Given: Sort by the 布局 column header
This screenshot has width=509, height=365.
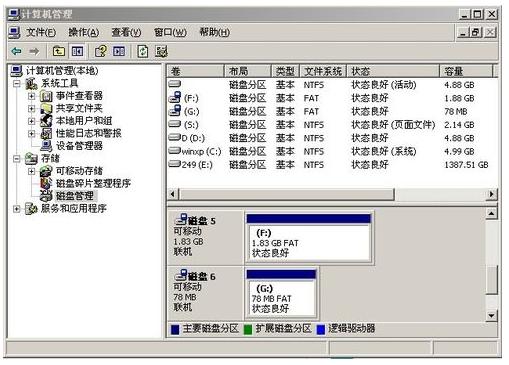Looking at the screenshot, I should tap(248, 71).
